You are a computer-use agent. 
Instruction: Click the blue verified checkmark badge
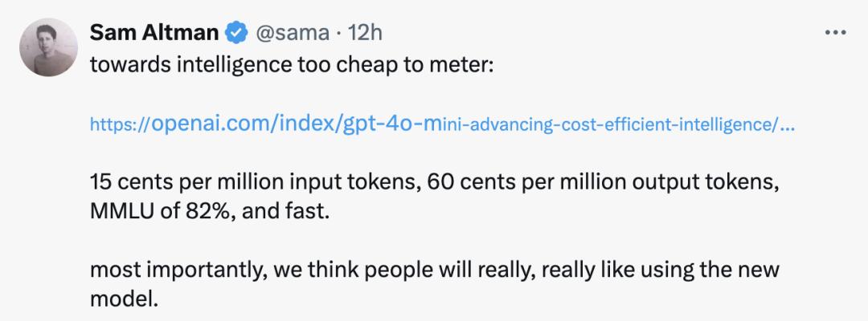click(x=236, y=33)
